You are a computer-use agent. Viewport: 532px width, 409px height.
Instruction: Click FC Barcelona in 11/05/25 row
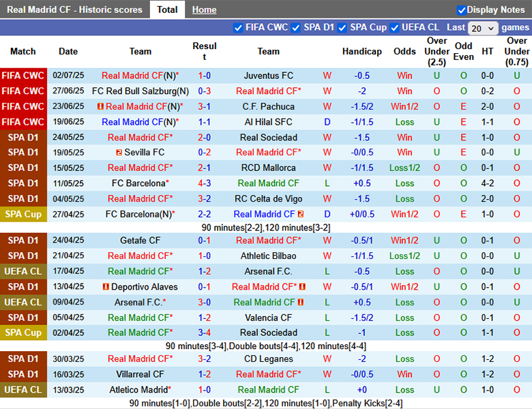pos(138,183)
